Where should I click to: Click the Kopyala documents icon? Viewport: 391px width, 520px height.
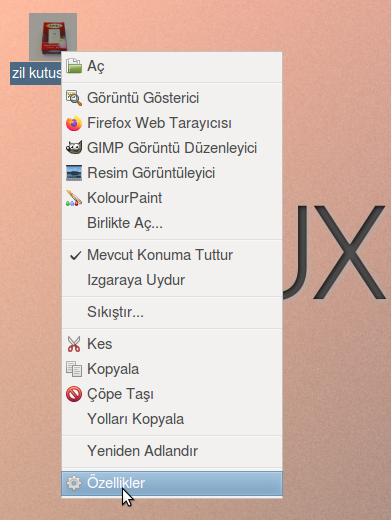pyautogui.click(x=74, y=369)
